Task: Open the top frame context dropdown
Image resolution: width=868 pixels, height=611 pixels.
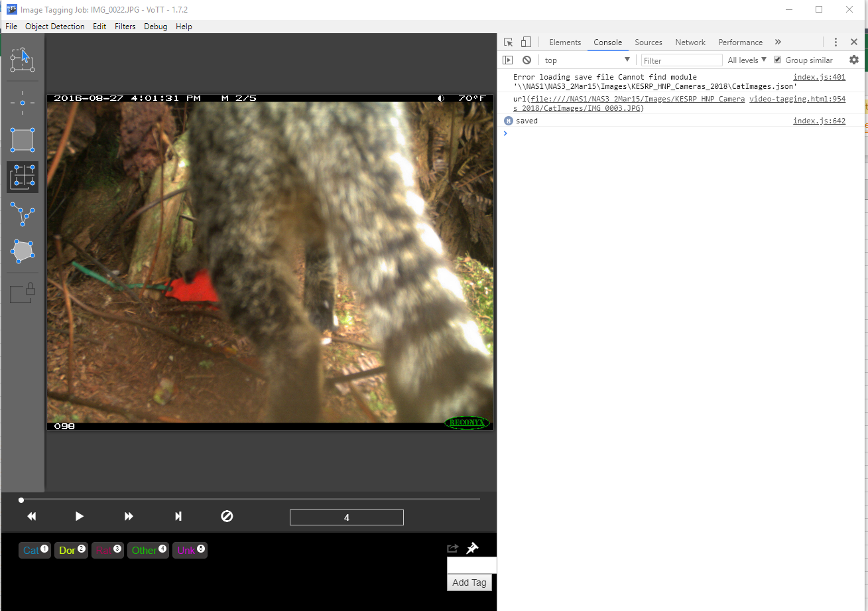Action: pyautogui.click(x=586, y=60)
